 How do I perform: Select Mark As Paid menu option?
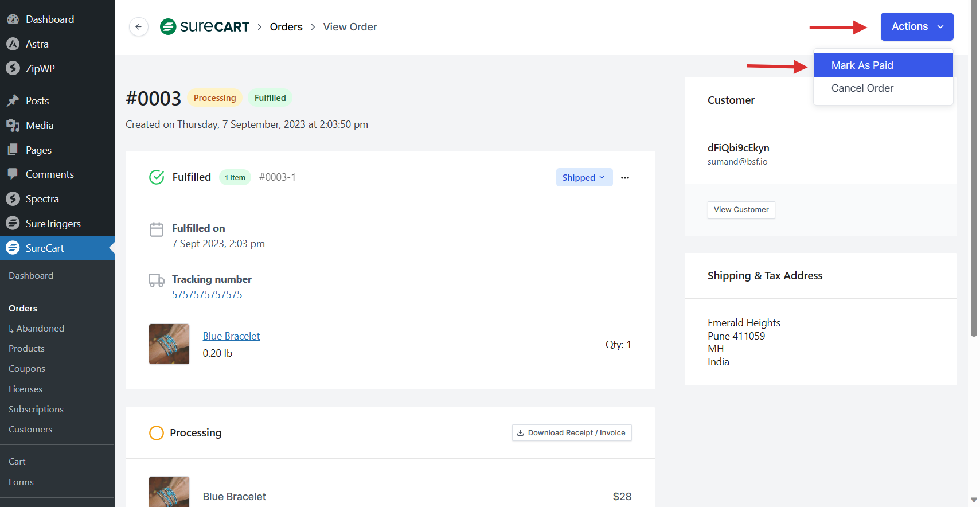(x=862, y=65)
